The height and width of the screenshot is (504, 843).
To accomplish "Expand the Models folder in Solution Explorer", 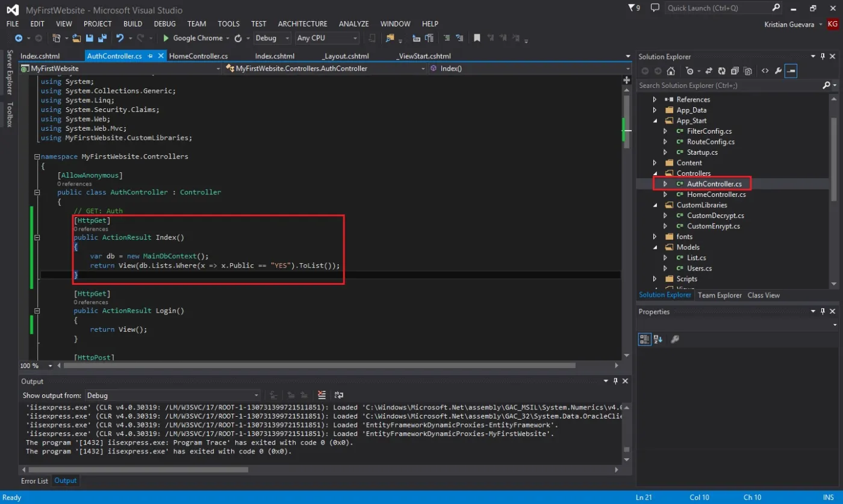I will [655, 247].
